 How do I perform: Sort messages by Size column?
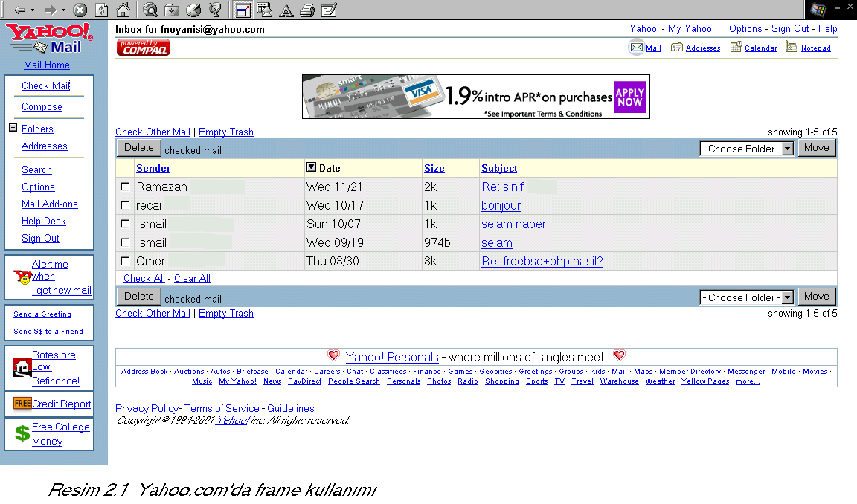(434, 168)
